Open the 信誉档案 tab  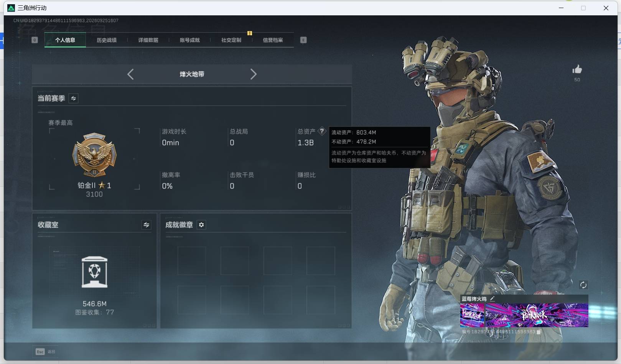pos(273,40)
